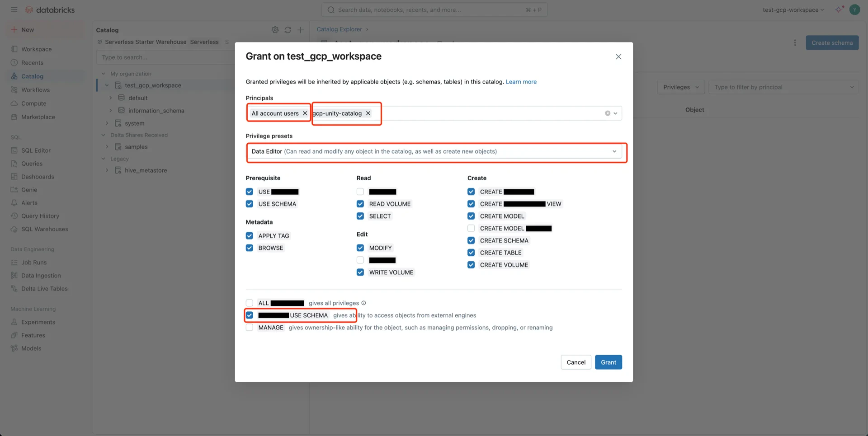Toggle the CREATE SCHEMA checkbox
This screenshot has height=436, width=868.
471,240
